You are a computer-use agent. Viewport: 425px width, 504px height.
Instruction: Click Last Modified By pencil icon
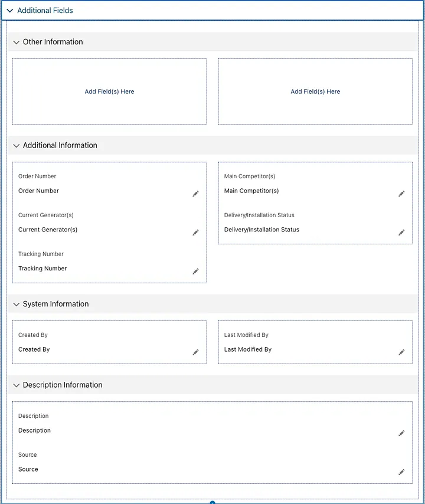tap(401, 352)
